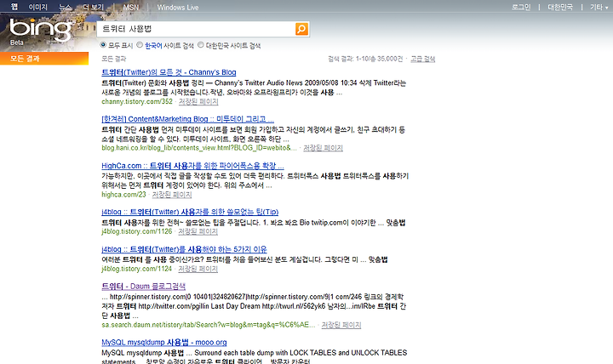Switch to the 뉴스 search tab
The height and width of the screenshot is (364, 613).
pos(65,7)
